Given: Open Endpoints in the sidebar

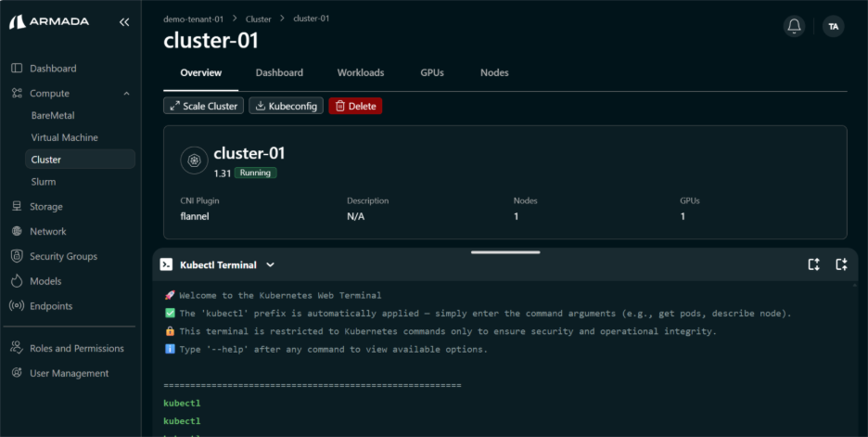Looking at the screenshot, I should pyautogui.click(x=51, y=306).
